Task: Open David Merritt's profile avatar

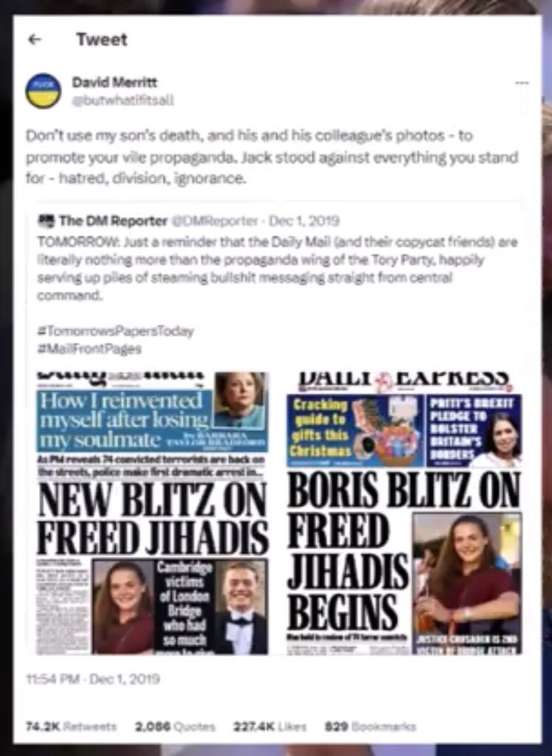Action: (44, 91)
